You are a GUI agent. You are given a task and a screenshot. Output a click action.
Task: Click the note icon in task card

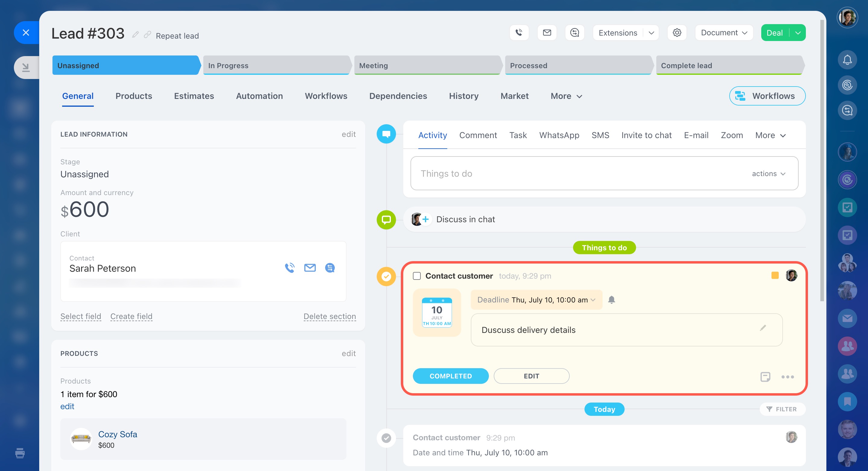point(765,376)
